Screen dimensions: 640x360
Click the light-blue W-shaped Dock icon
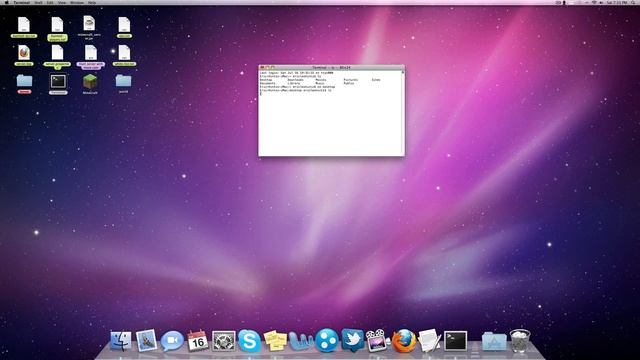click(300, 341)
